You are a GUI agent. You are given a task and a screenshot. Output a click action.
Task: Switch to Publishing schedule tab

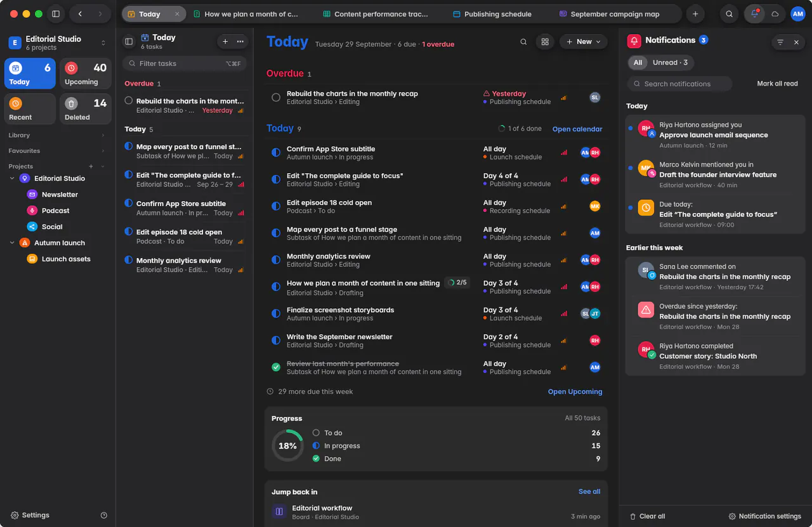(x=492, y=14)
